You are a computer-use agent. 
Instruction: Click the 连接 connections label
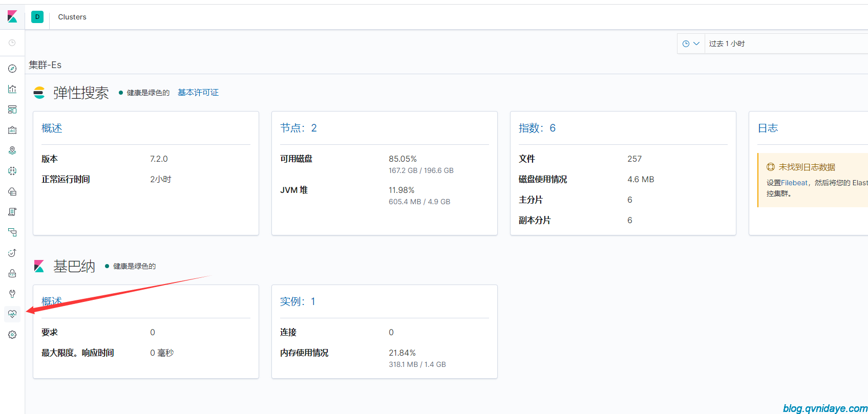click(288, 332)
